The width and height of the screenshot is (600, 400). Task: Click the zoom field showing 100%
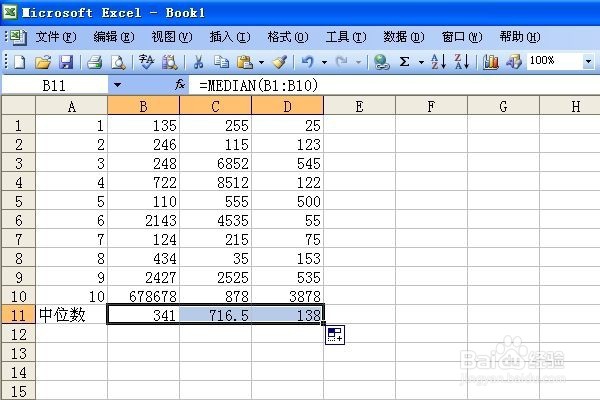(x=554, y=61)
